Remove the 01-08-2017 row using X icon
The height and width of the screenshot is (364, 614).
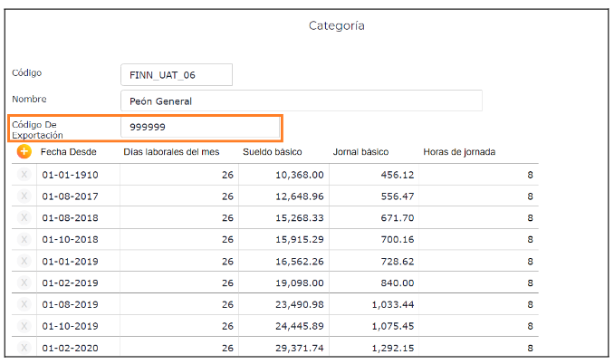click(x=24, y=196)
